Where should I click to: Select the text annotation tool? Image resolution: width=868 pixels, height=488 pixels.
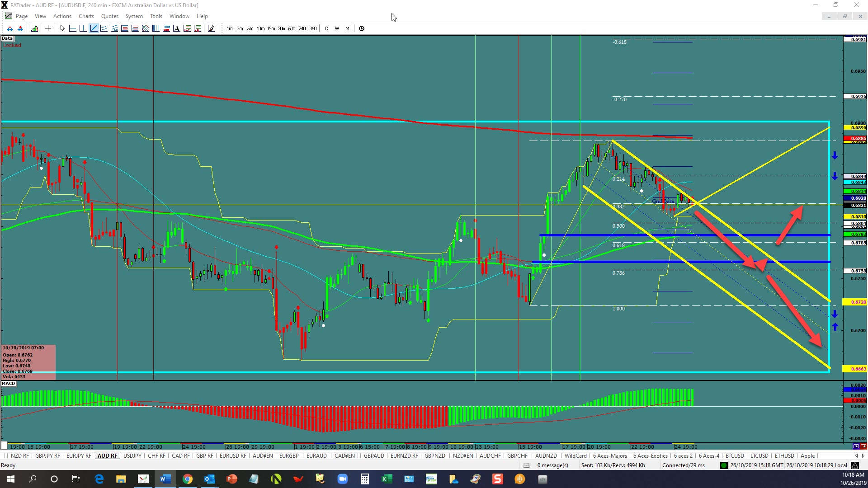(x=176, y=28)
